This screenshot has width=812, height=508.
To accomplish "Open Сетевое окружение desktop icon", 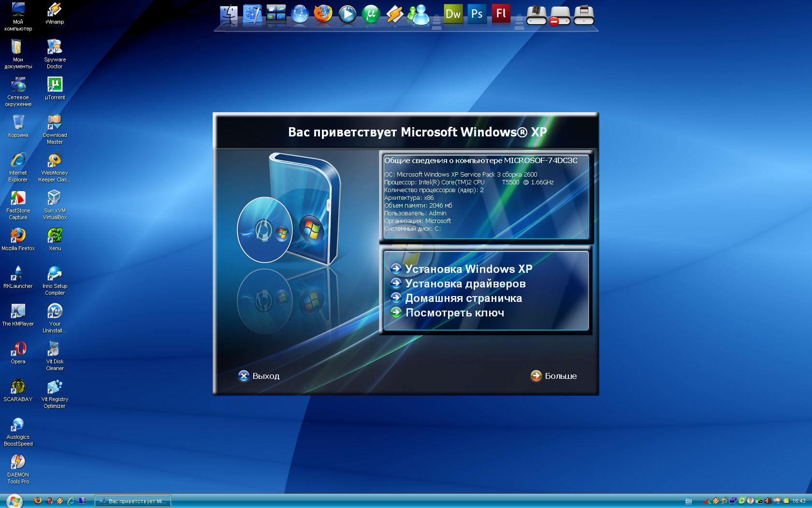I will (x=18, y=91).
